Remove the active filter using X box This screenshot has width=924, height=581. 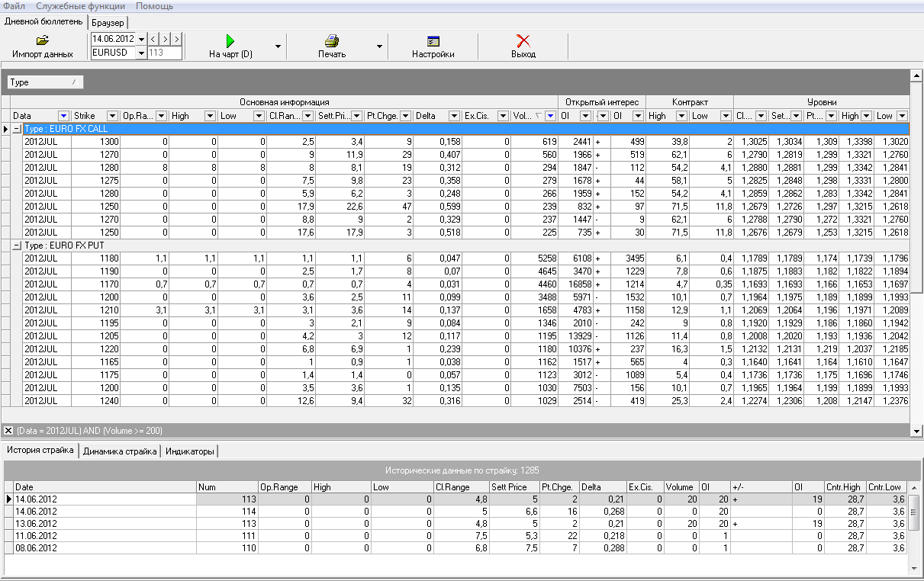pyautogui.click(x=8, y=431)
